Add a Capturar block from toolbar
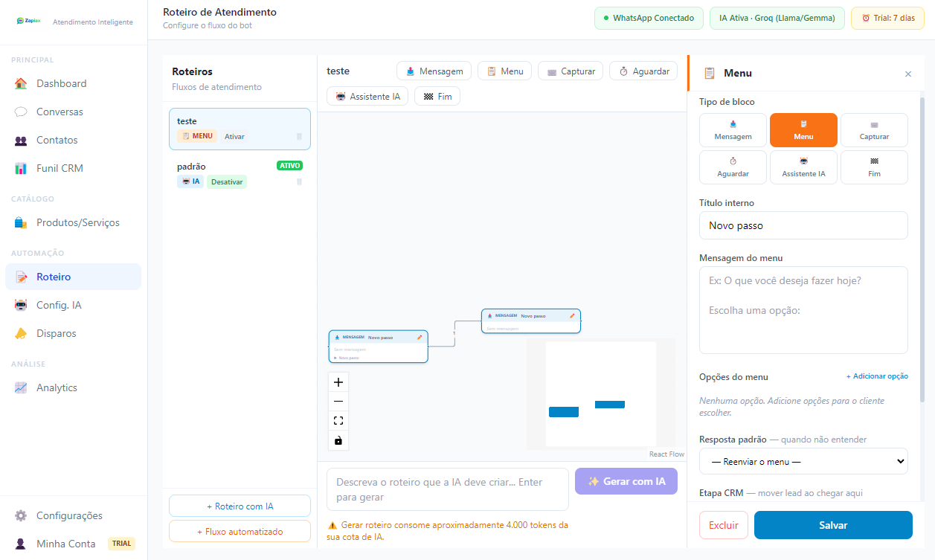Image resolution: width=935 pixels, height=560 pixels. pyautogui.click(x=571, y=71)
